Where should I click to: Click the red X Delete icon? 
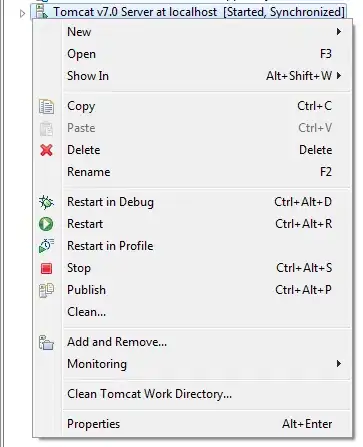46,150
